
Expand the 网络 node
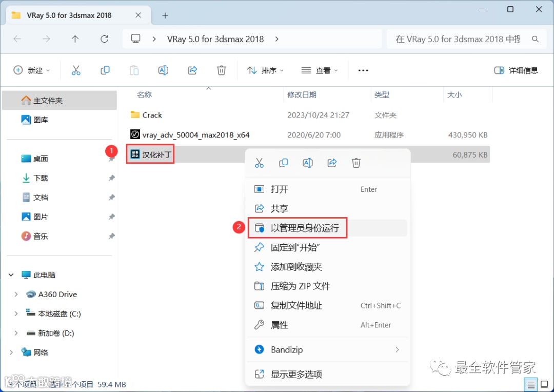pyautogui.click(x=11, y=352)
